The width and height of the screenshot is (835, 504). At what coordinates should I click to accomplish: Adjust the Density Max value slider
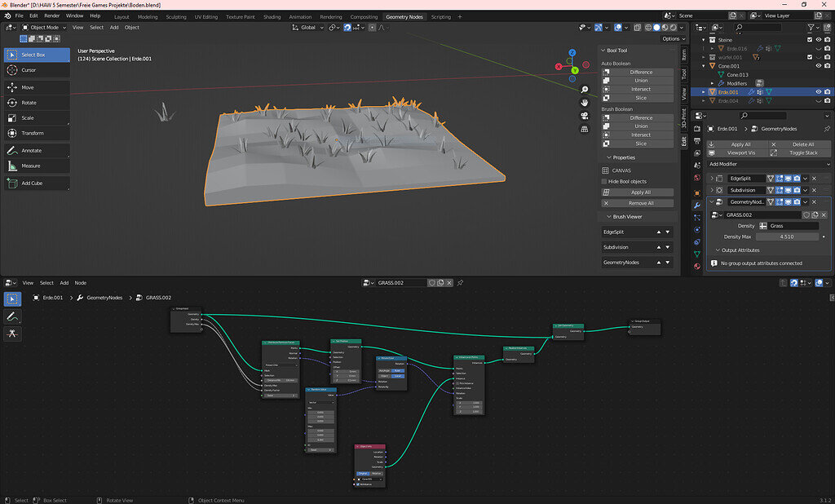coord(788,237)
